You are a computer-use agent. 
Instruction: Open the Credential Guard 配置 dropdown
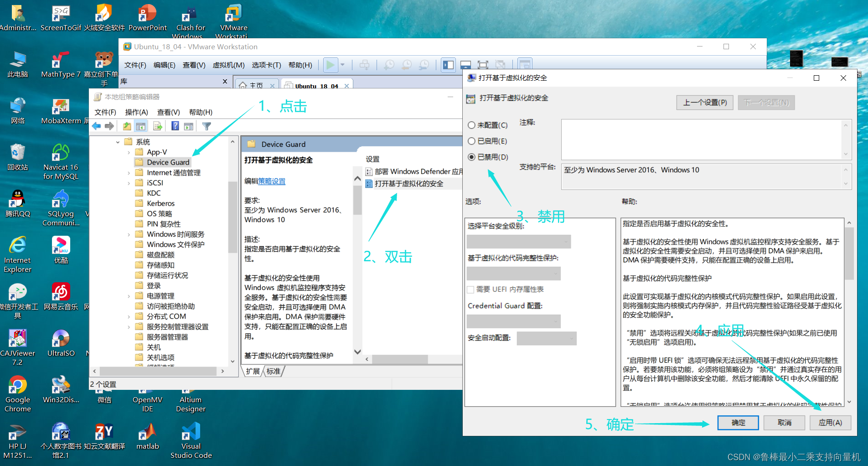point(514,321)
